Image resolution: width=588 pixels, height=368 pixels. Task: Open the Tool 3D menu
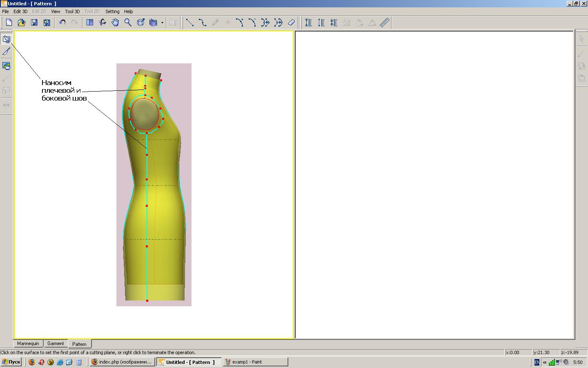click(x=72, y=11)
